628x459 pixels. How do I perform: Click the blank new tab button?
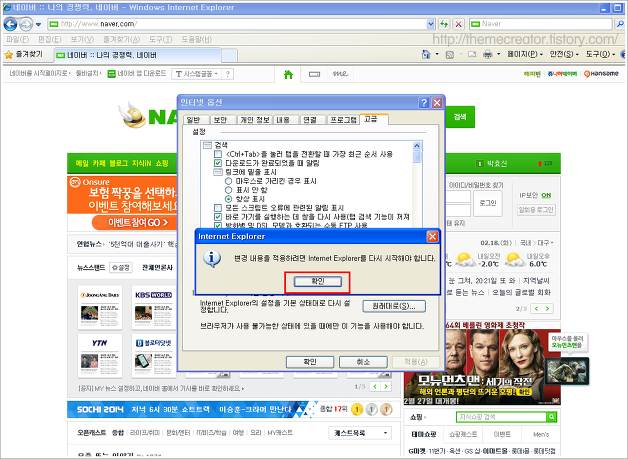click(229, 55)
